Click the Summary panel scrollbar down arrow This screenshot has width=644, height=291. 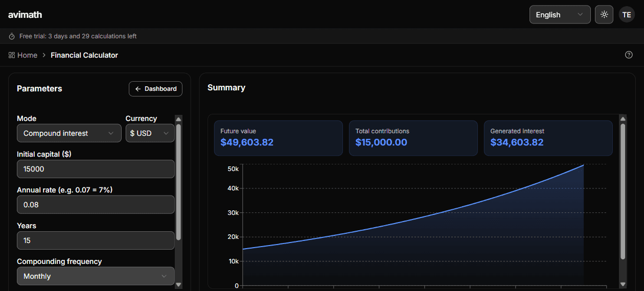(623, 284)
